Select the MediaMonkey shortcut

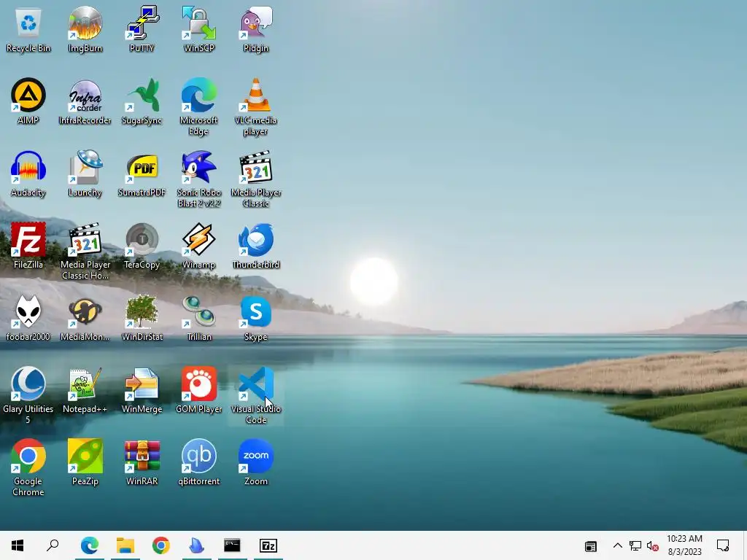click(x=85, y=318)
